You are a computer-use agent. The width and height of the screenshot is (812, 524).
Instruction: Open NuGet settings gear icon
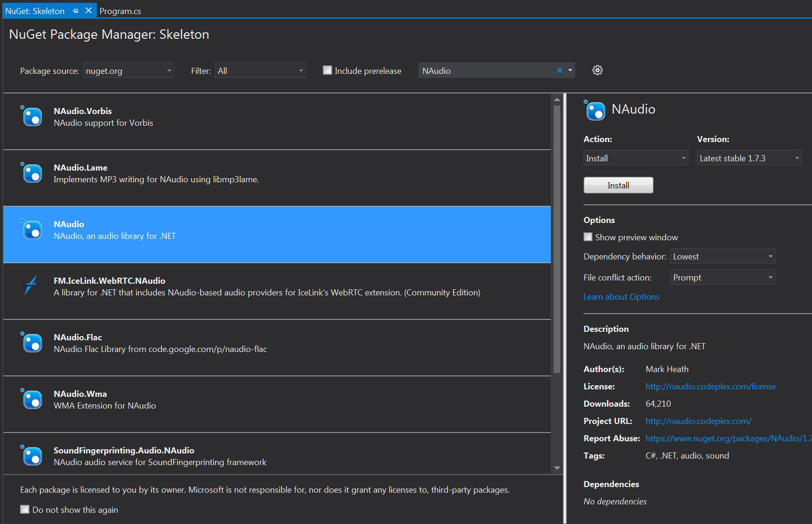coord(597,71)
